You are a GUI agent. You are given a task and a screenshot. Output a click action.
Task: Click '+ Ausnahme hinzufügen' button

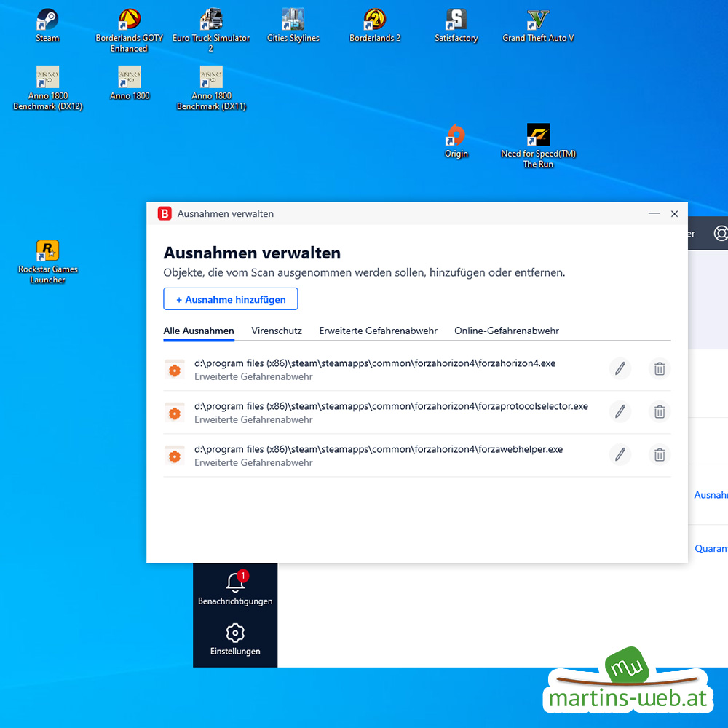231,299
